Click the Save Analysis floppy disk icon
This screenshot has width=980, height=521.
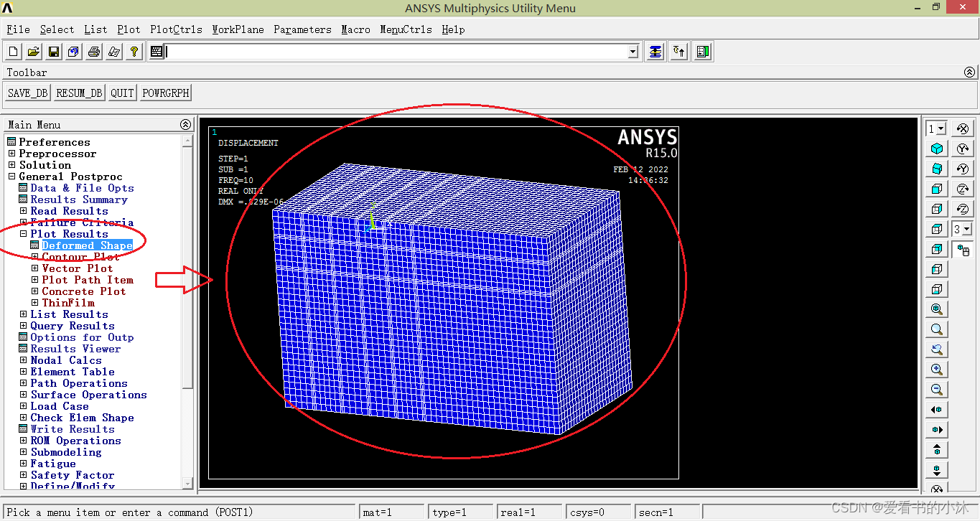tap(54, 52)
